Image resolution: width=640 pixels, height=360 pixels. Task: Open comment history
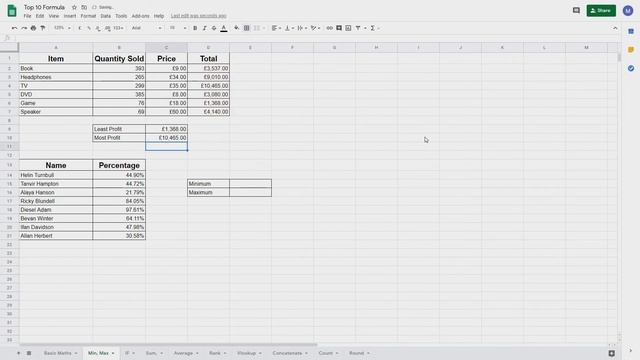pyautogui.click(x=576, y=11)
